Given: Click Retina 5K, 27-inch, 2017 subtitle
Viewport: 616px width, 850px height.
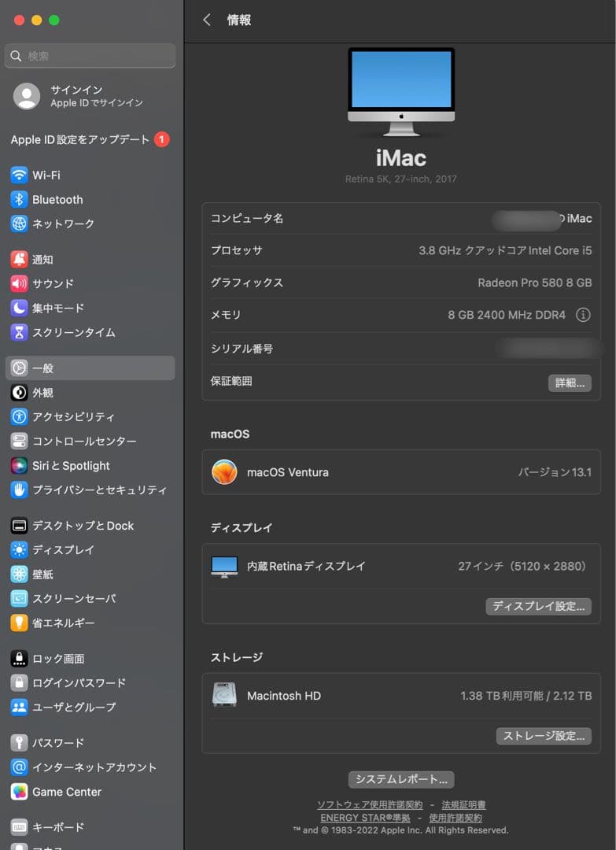Looking at the screenshot, I should (x=401, y=179).
